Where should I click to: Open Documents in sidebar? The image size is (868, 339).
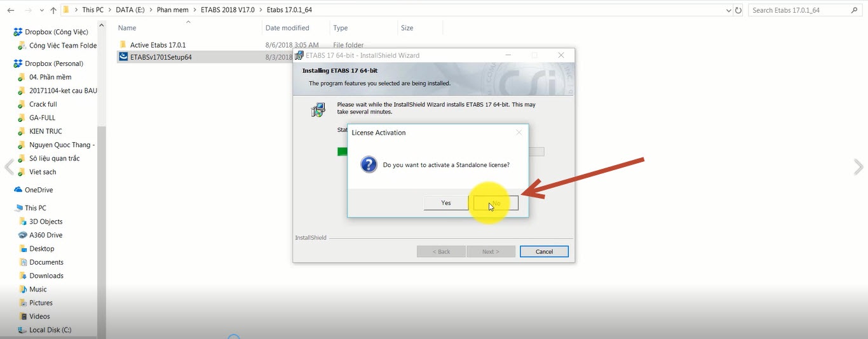pyautogui.click(x=46, y=262)
